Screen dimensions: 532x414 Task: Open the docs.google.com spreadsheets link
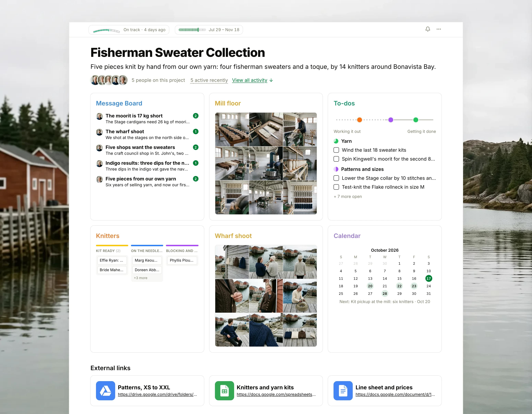pos(276,394)
